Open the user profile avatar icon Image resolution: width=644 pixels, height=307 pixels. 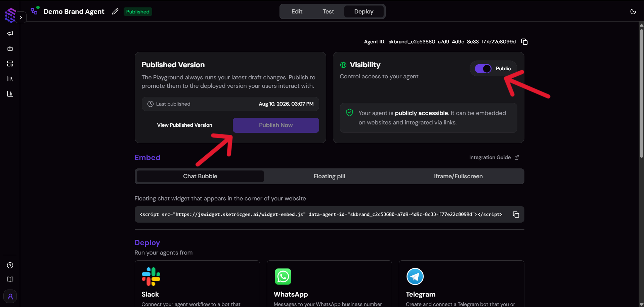(10, 297)
